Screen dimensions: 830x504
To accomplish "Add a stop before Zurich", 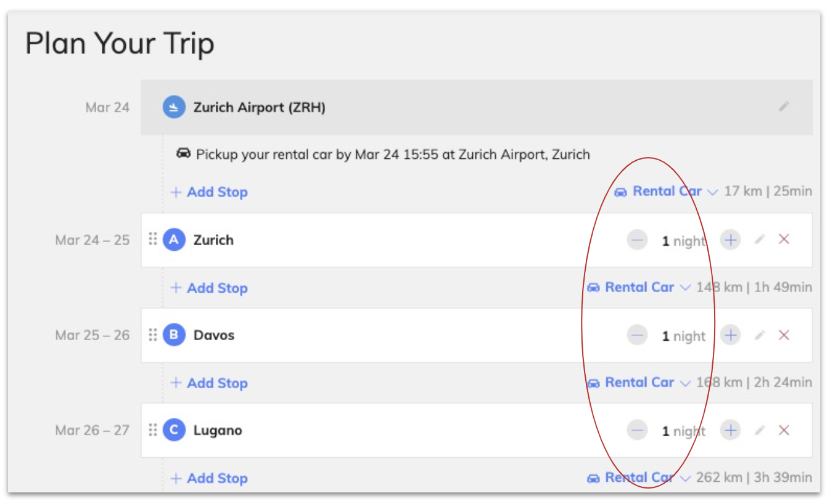I will coord(209,192).
